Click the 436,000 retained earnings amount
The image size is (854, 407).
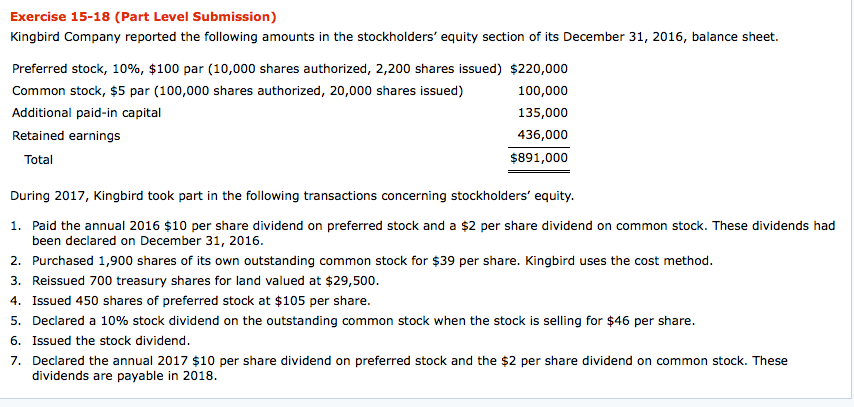(544, 135)
